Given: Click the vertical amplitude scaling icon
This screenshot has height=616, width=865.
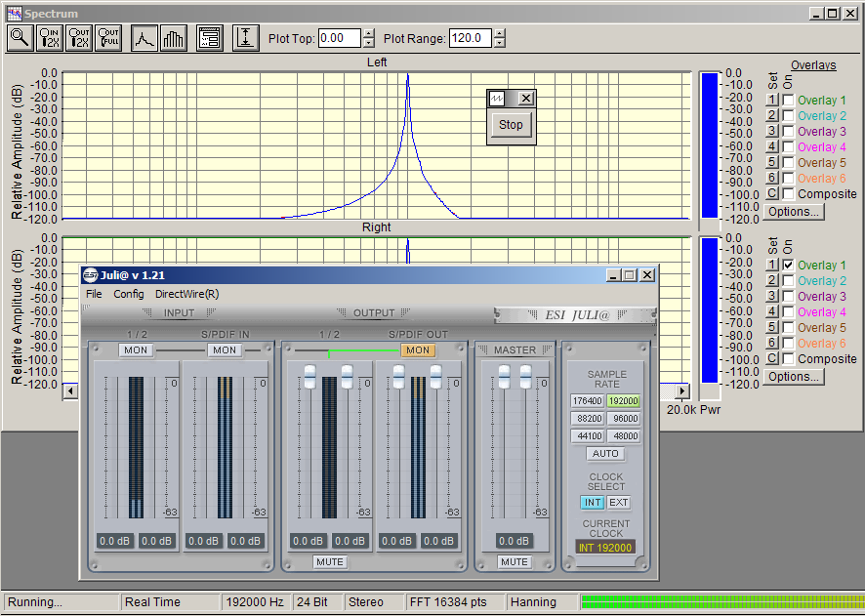Looking at the screenshot, I should [245, 38].
